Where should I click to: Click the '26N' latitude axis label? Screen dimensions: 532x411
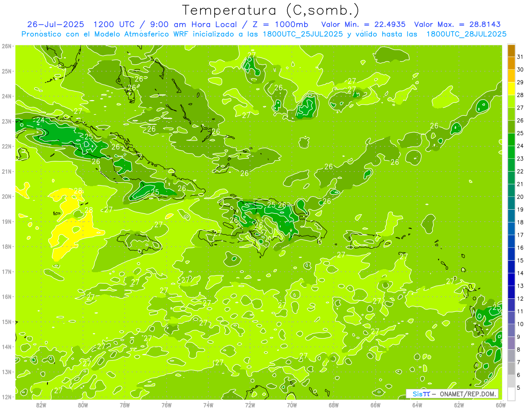pyautogui.click(x=7, y=46)
